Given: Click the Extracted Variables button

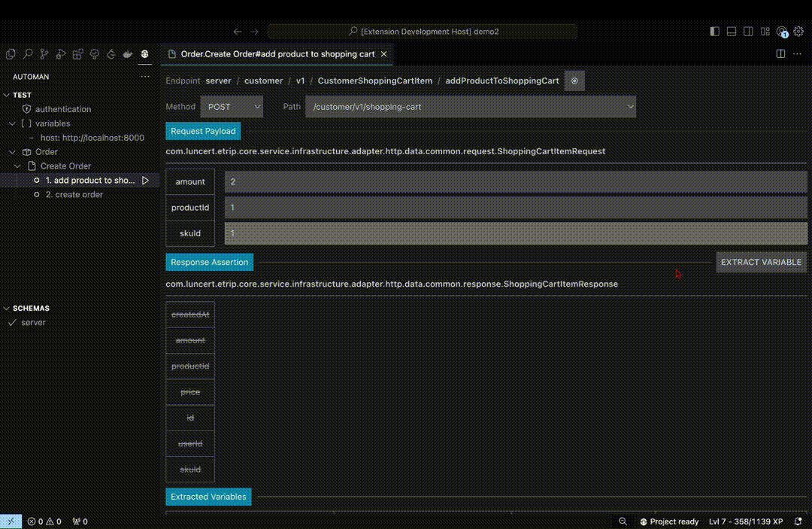Looking at the screenshot, I should click(208, 497).
